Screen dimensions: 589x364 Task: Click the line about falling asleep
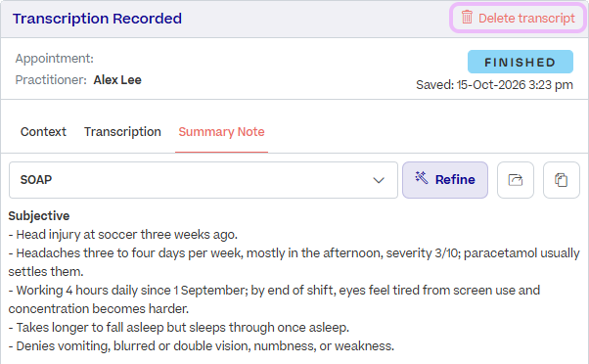tap(179, 328)
